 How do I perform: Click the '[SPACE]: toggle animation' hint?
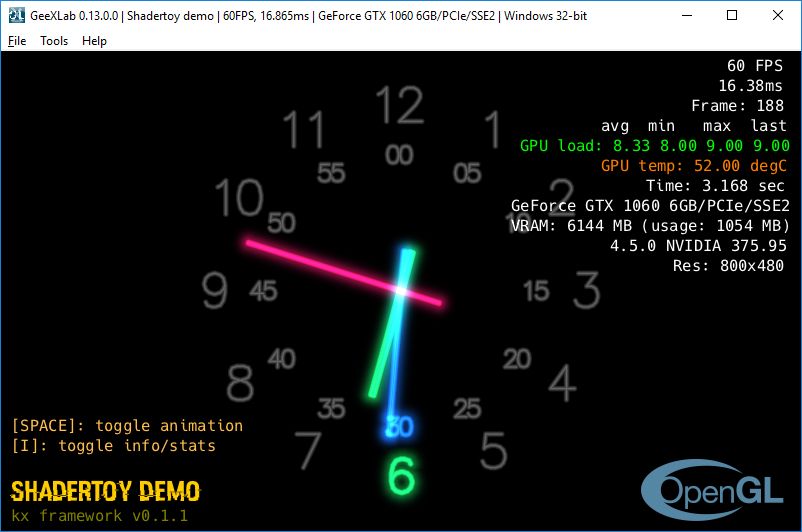pos(127,426)
